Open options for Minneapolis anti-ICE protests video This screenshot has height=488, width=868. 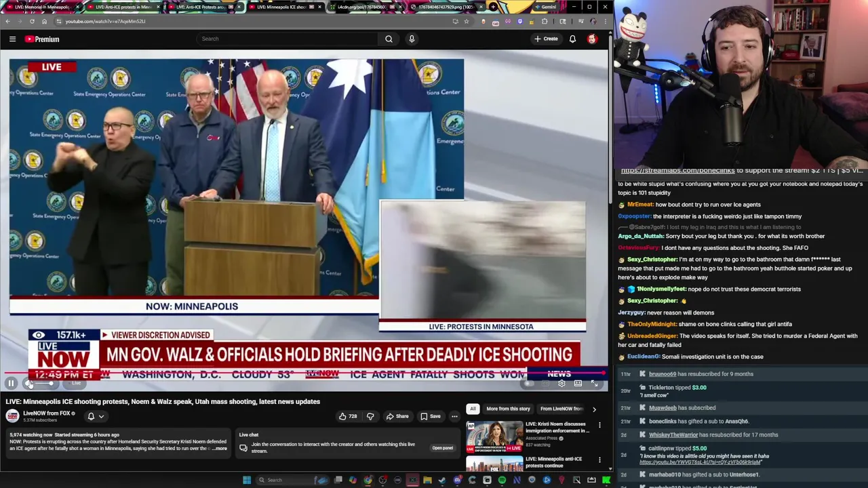point(599,460)
